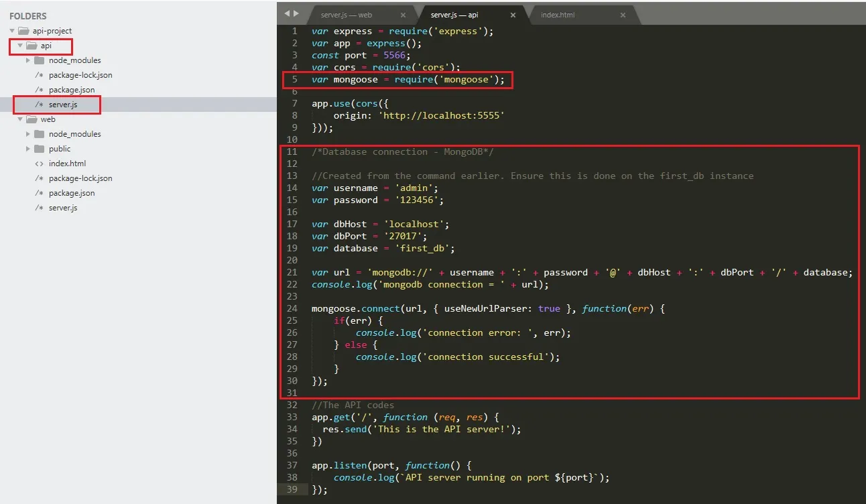Click the '/*Database connection - MongoDB*/' comment
The width and height of the screenshot is (866, 504).
403,151
